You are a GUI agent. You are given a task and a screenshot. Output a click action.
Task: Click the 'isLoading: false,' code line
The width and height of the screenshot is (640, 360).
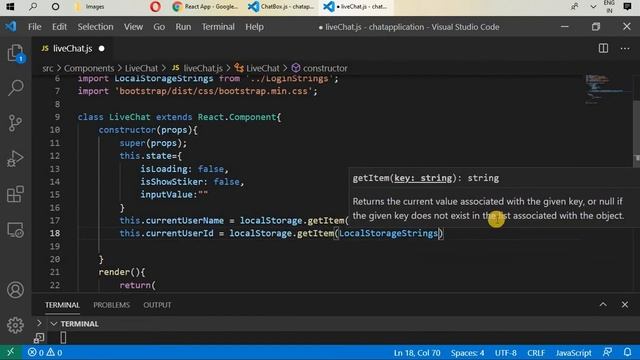184,169
